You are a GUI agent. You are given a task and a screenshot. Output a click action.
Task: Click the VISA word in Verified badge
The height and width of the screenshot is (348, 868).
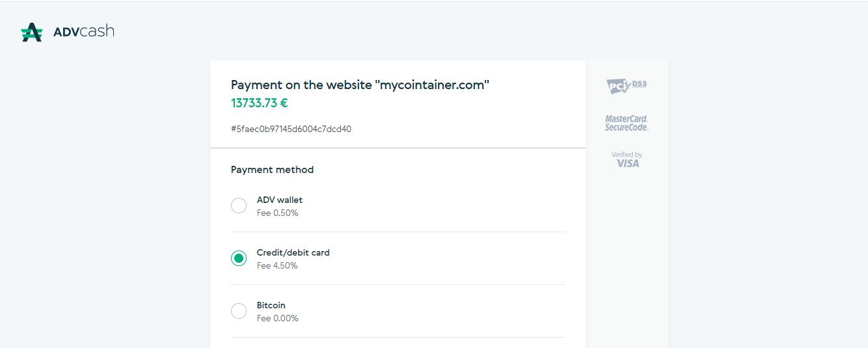pos(628,163)
